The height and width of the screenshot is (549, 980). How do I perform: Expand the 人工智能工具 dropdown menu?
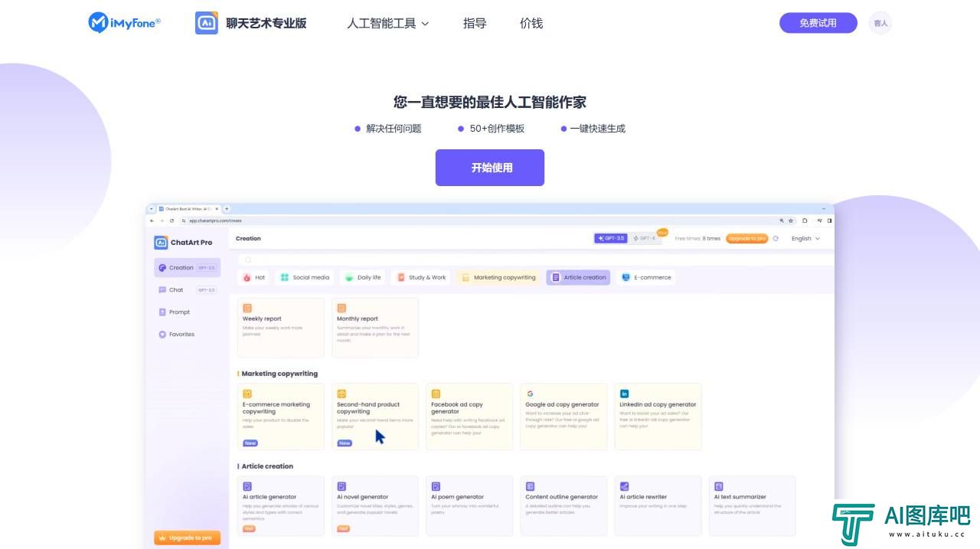(387, 24)
